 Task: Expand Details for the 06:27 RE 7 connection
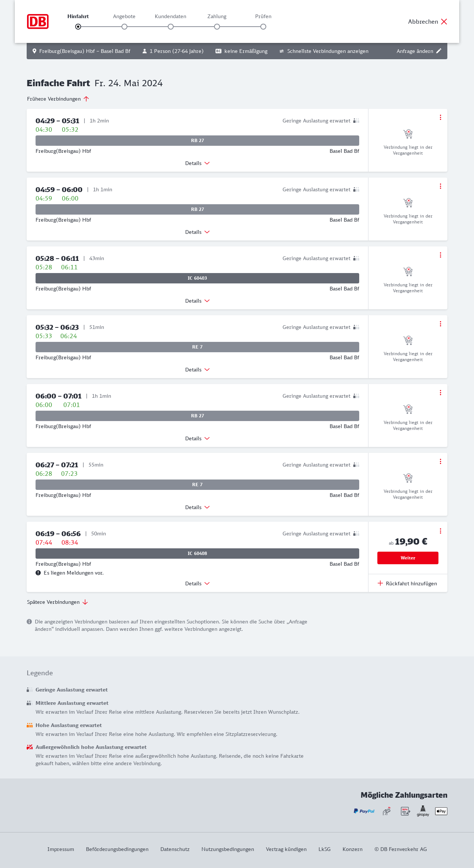tap(197, 507)
